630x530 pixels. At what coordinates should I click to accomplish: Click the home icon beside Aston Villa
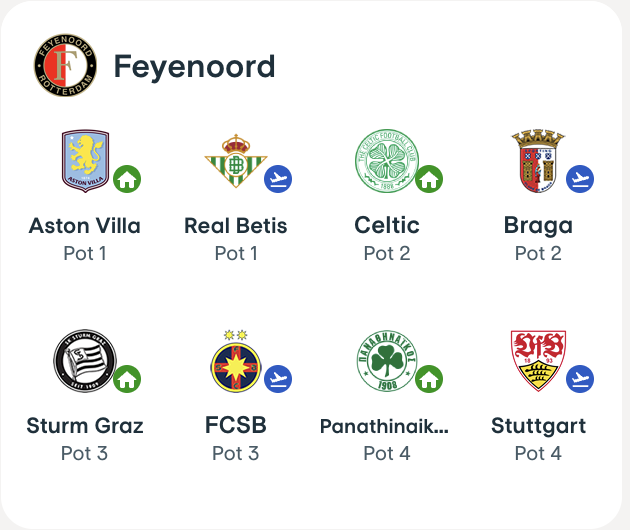click(127, 180)
